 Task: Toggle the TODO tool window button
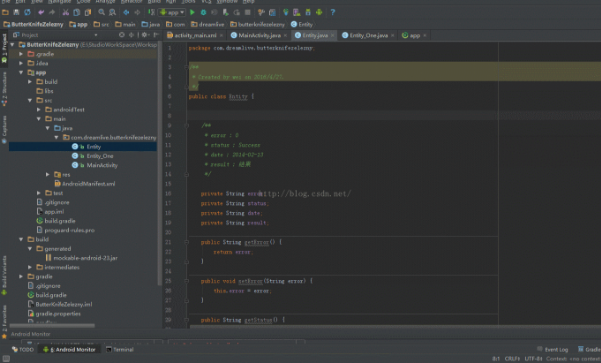[23, 350]
